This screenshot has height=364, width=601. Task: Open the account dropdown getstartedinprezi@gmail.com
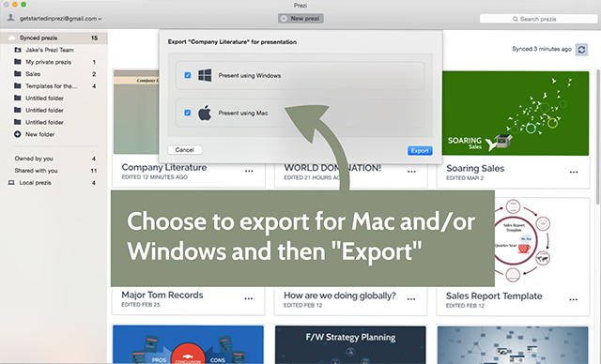tap(60, 19)
